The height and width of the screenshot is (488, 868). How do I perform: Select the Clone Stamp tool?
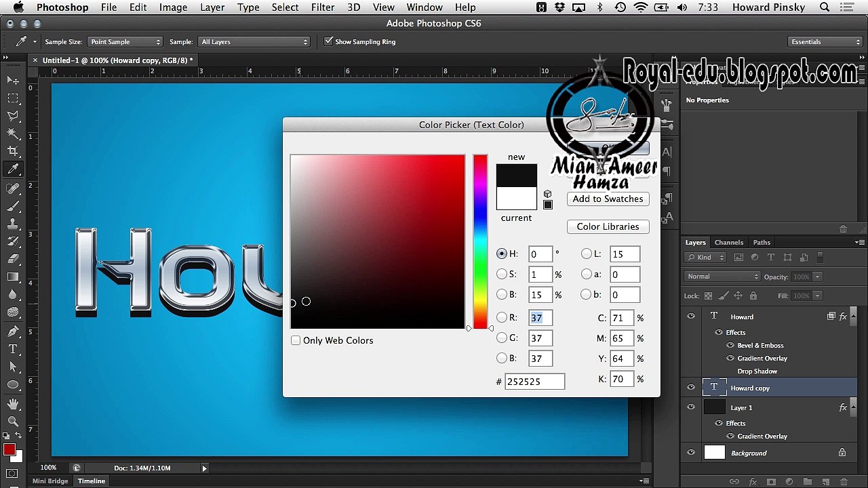coord(13,224)
